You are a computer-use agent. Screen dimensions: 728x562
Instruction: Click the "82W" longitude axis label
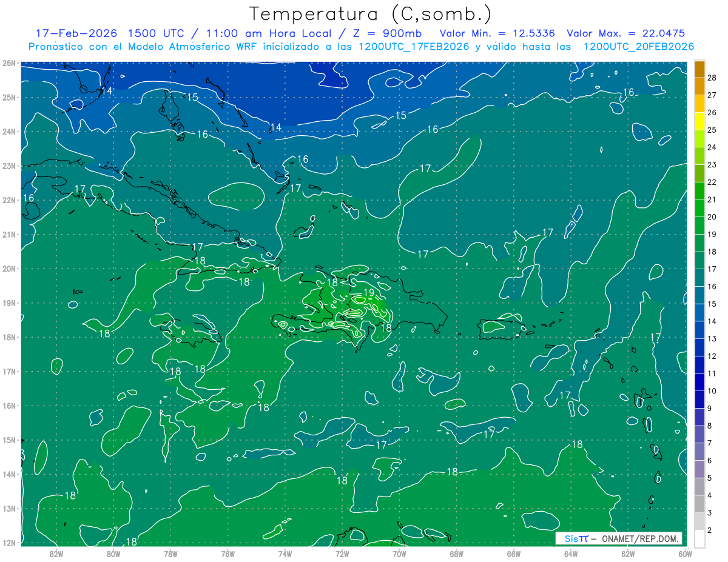pyautogui.click(x=56, y=554)
